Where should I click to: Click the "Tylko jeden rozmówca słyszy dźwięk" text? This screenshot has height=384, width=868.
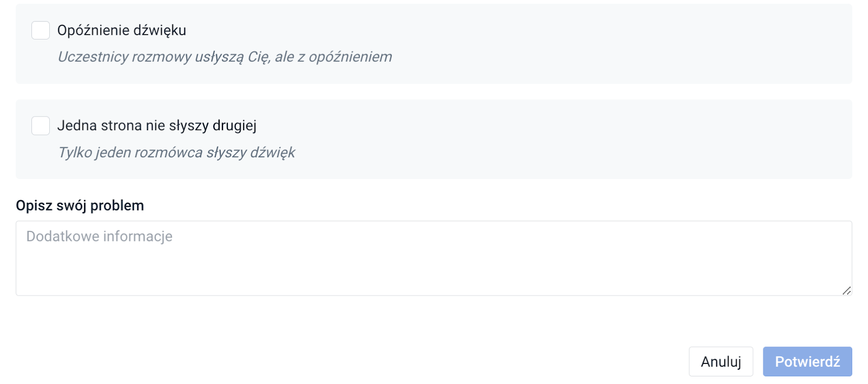176,152
